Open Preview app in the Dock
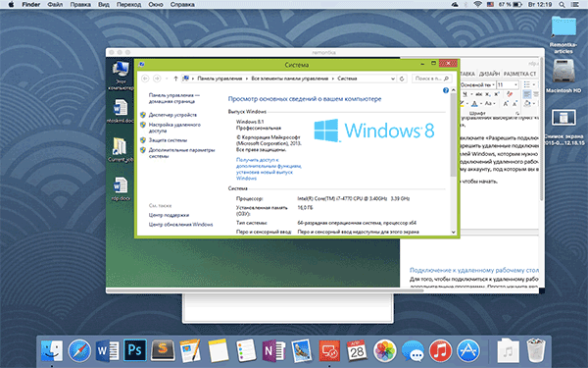This screenshot has width=588, height=368. pos(302,350)
